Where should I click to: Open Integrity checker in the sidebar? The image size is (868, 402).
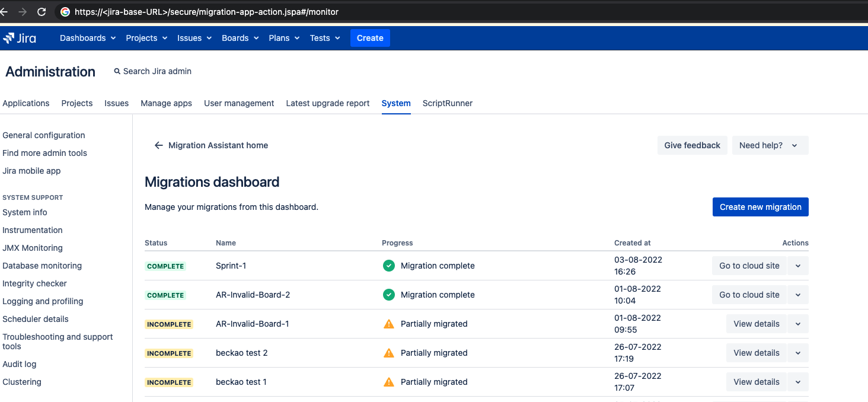(34, 283)
